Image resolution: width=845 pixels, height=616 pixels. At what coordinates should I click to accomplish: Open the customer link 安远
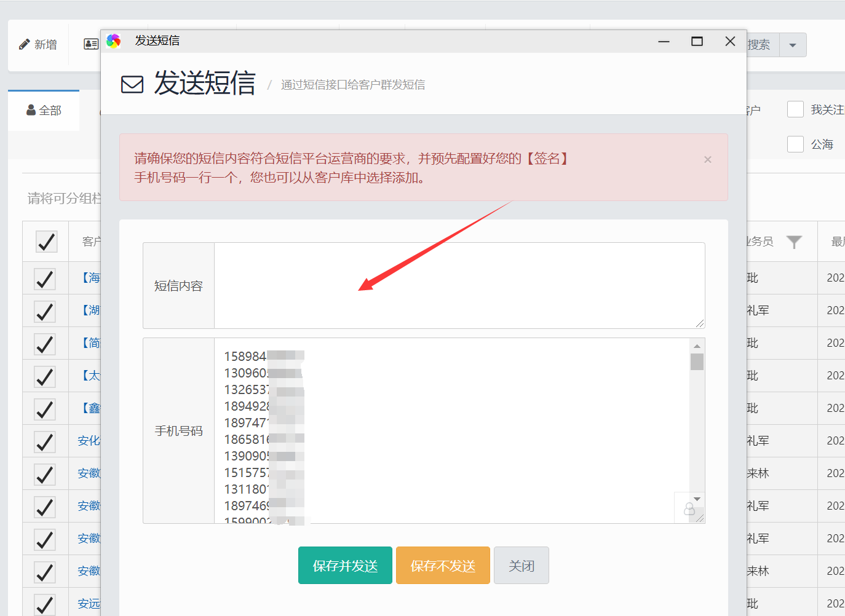(x=89, y=604)
